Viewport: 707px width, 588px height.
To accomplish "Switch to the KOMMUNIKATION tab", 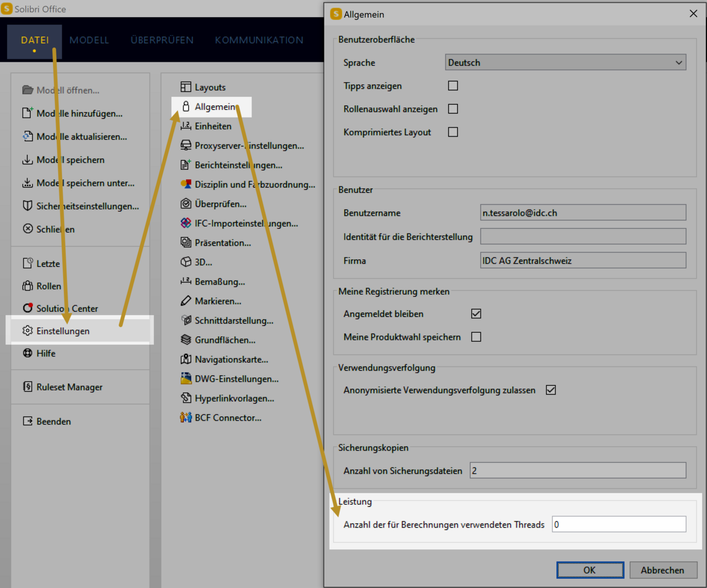I will click(x=259, y=41).
